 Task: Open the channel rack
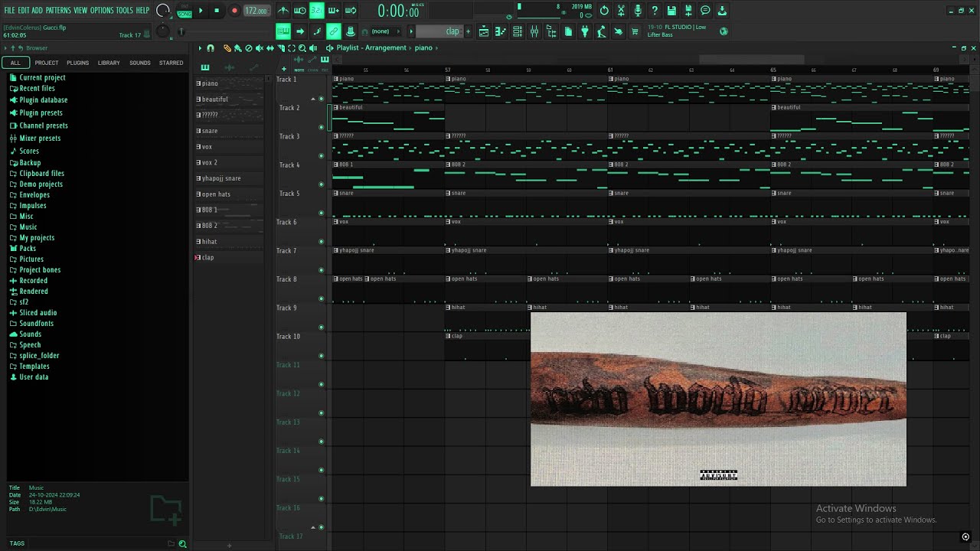pyautogui.click(x=517, y=31)
